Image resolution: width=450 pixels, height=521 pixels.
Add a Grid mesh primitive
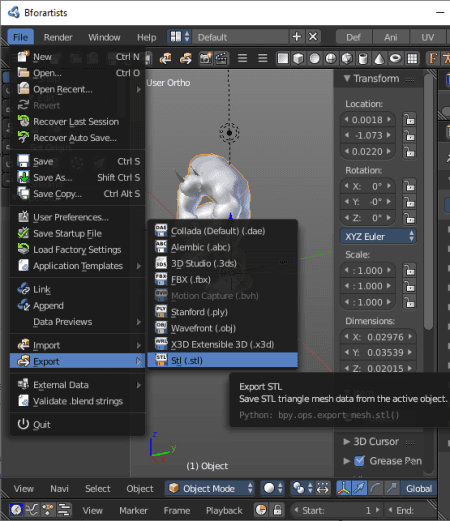pyautogui.click(x=412, y=59)
